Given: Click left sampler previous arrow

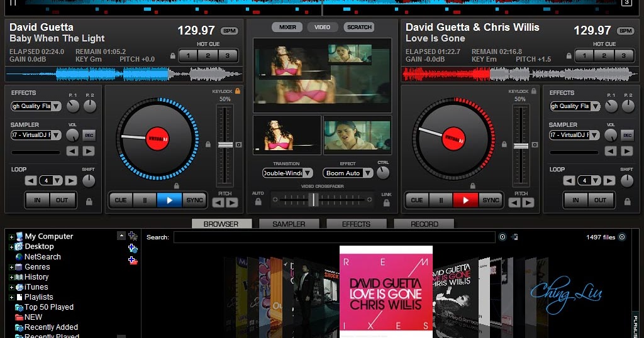Looking at the screenshot, I should click(72, 151).
